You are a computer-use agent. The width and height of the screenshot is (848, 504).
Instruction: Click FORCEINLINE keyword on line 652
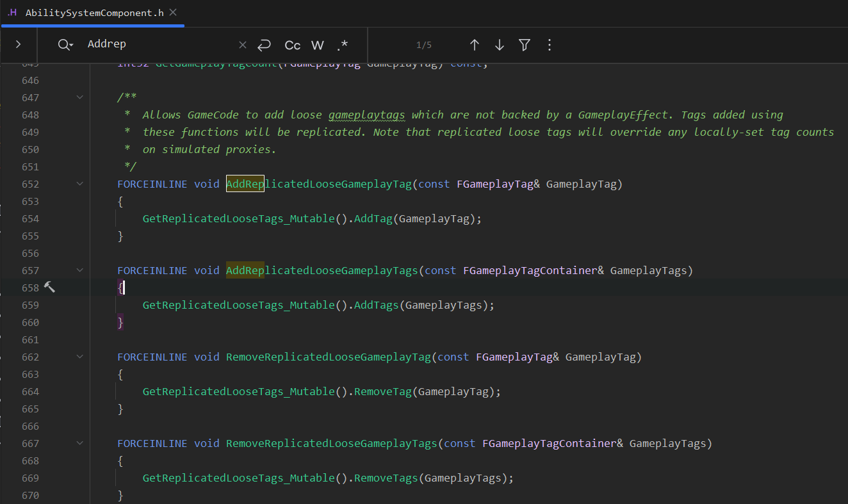[x=152, y=184]
